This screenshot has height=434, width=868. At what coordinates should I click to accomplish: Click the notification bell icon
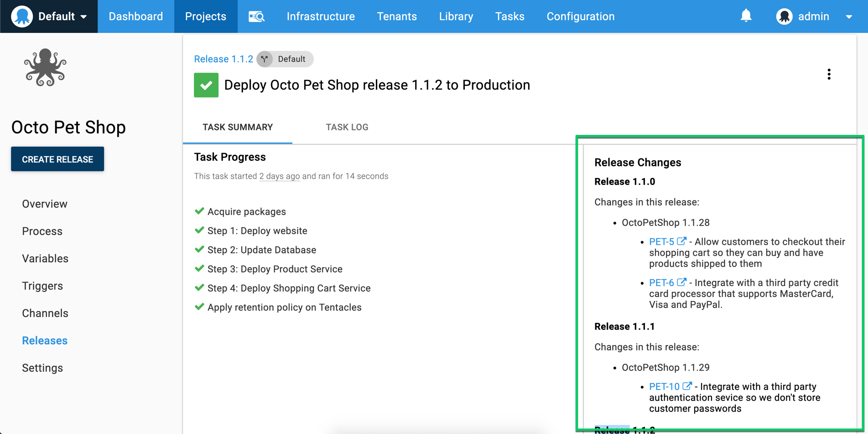[x=746, y=15]
